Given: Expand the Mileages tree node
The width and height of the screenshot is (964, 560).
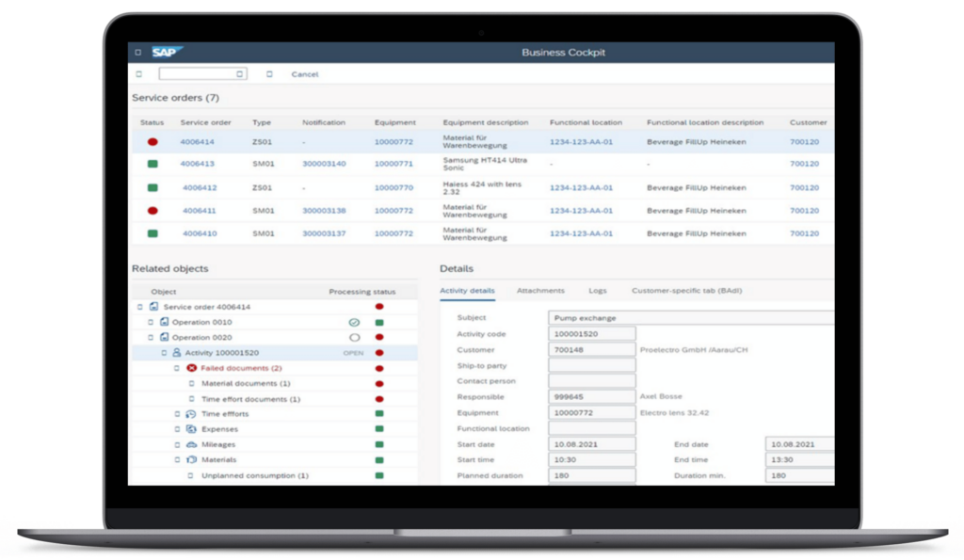Looking at the screenshot, I should pos(177,444).
